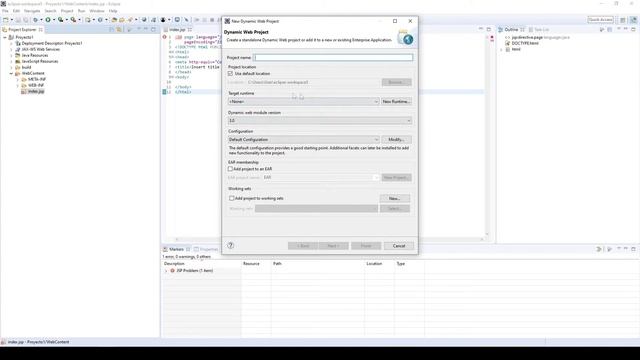Expand the WEB-INF folder
The height and width of the screenshot is (360, 640).
pos(18,85)
